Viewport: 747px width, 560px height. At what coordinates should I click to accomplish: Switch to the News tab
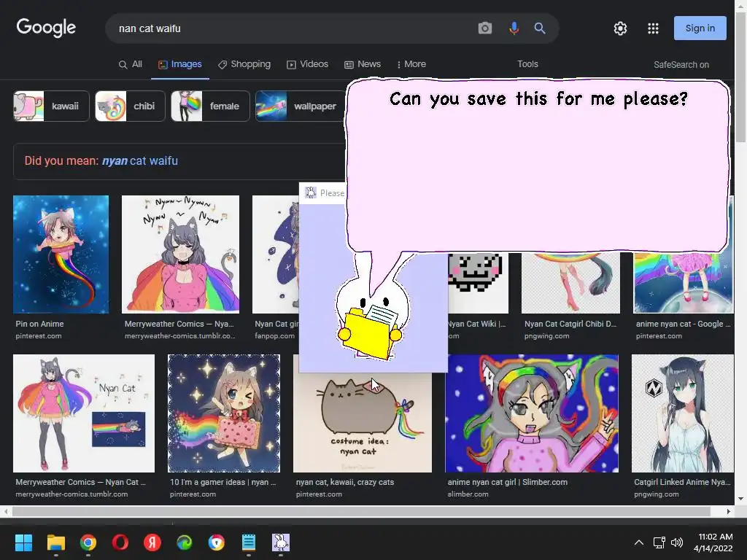click(x=363, y=64)
